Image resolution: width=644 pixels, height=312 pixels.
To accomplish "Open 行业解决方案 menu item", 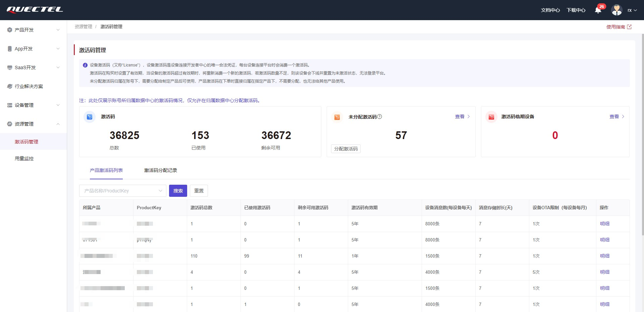I will coord(33,86).
